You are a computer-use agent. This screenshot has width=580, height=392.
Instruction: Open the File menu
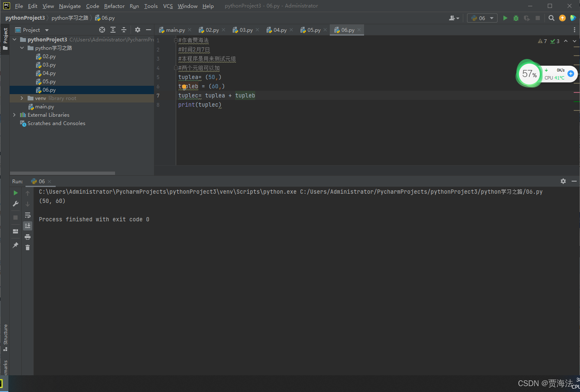click(19, 6)
